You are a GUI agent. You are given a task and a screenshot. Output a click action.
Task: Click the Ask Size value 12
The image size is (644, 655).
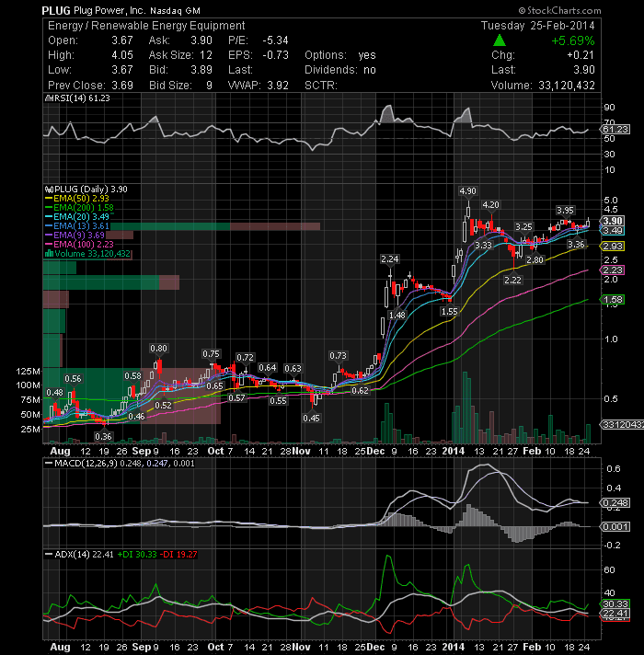click(x=206, y=55)
